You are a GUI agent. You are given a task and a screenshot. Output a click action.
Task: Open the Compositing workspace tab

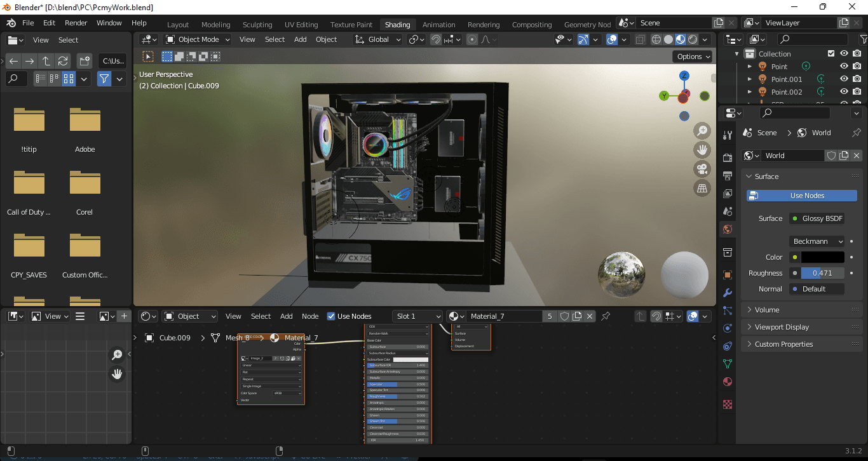(x=532, y=25)
